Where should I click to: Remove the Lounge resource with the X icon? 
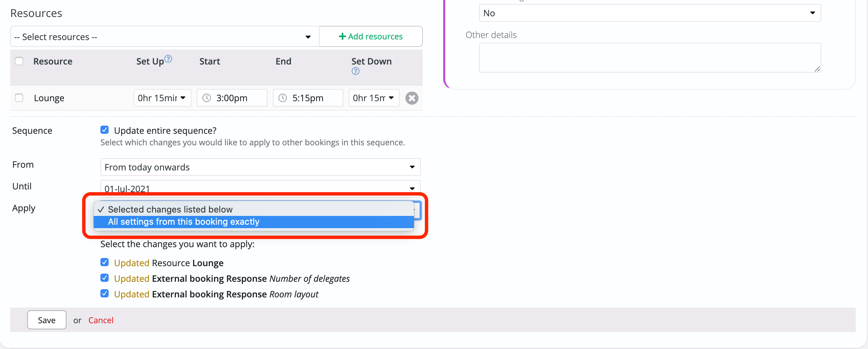point(411,98)
